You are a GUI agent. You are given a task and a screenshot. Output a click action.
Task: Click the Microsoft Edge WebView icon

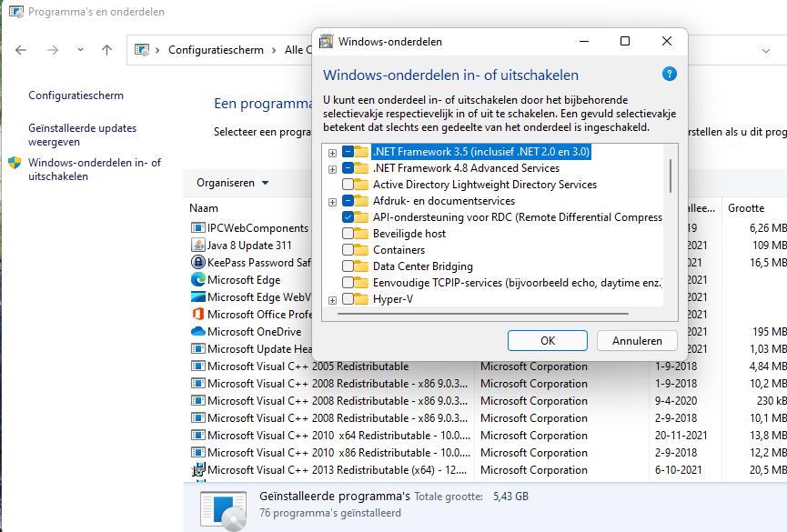(198, 297)
